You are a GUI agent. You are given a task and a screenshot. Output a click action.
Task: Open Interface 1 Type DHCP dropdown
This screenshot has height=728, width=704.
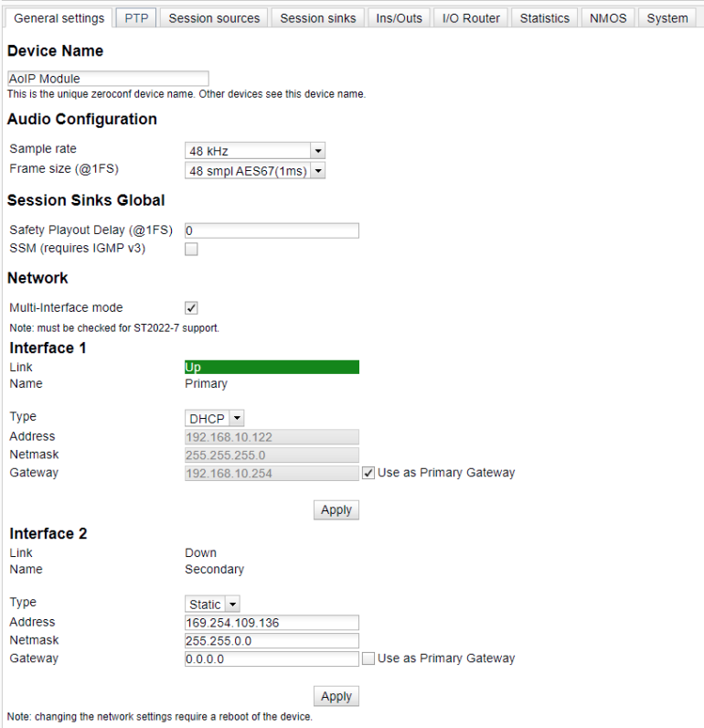click(215, 418)
